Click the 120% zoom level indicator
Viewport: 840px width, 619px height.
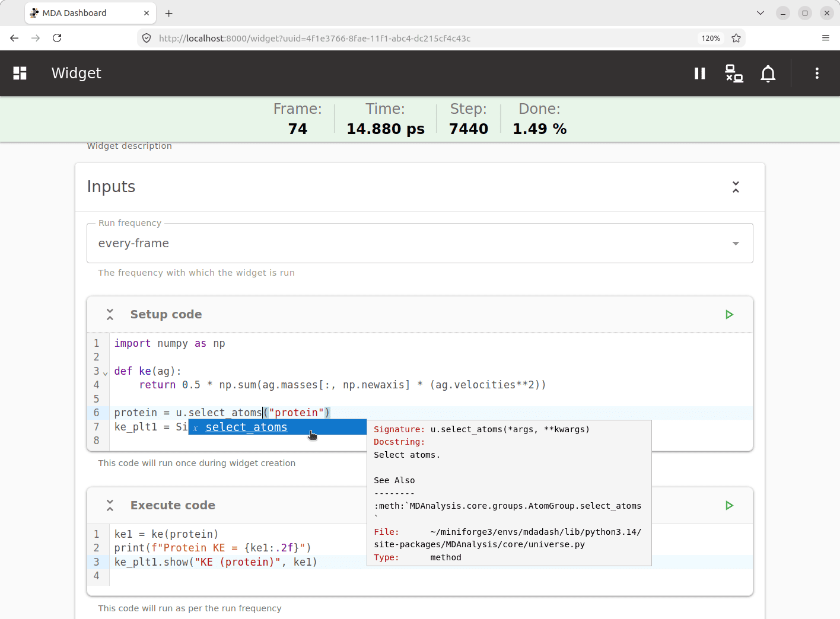pos(711,38)
